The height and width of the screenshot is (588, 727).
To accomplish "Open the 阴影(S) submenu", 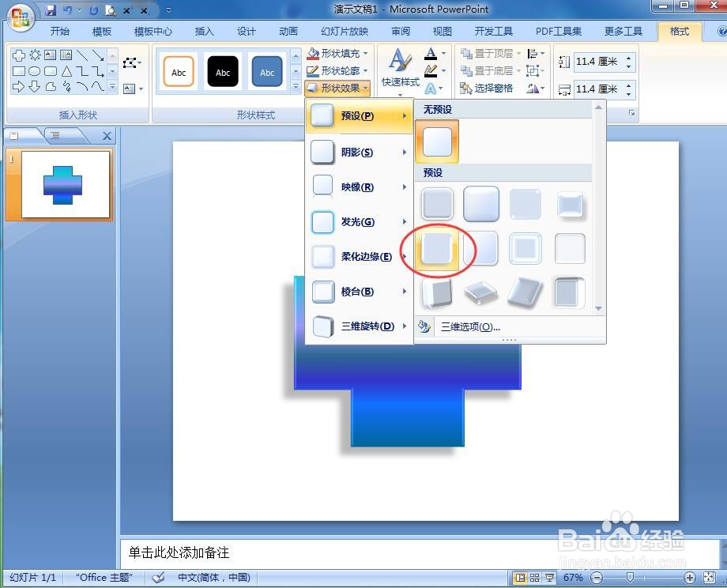I will tap(360, 152).
